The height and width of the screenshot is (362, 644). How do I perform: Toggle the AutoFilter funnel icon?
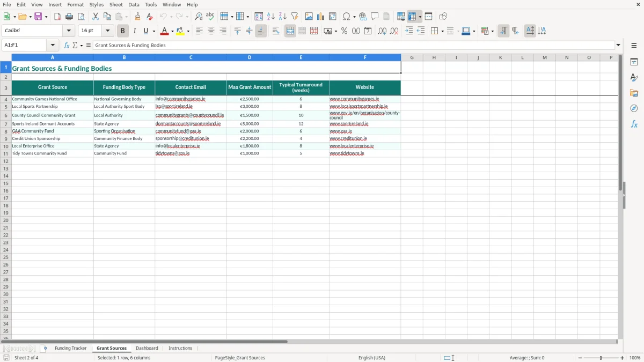pos(295,17)
